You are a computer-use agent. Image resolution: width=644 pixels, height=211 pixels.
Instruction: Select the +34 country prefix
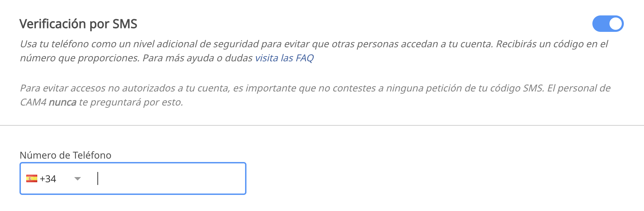tap(48, 179)
